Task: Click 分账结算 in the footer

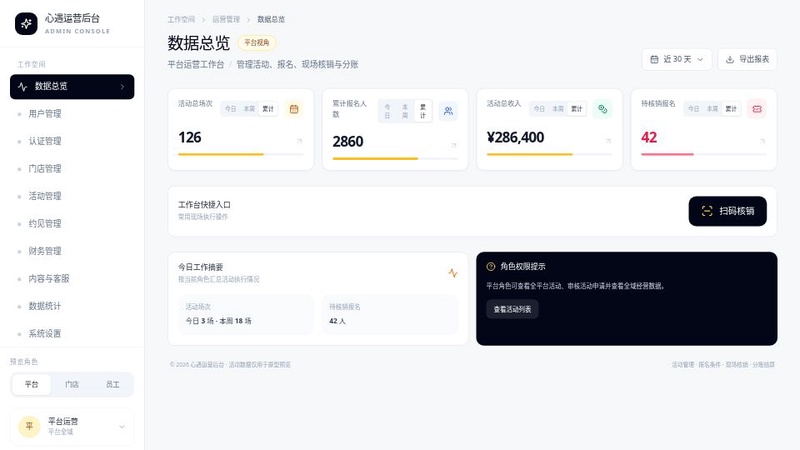Action: (763, 365)
